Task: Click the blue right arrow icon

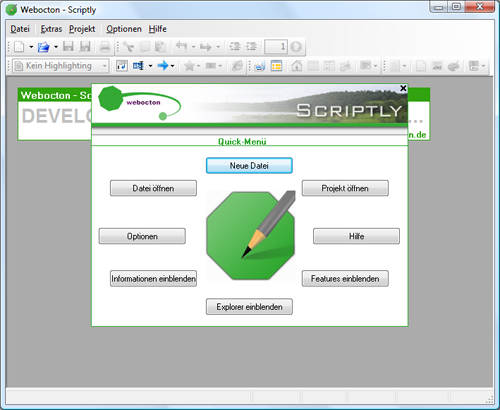Action: [163, 65]
